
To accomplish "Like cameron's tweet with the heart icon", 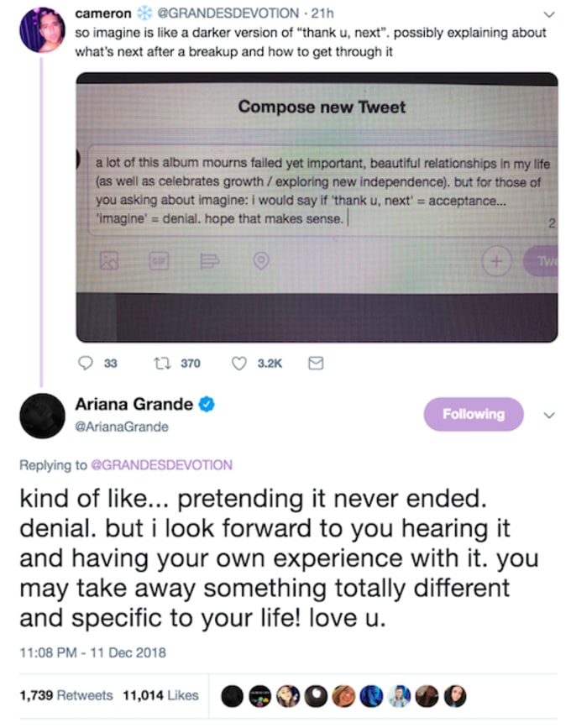I will click(x=239, y=363).
